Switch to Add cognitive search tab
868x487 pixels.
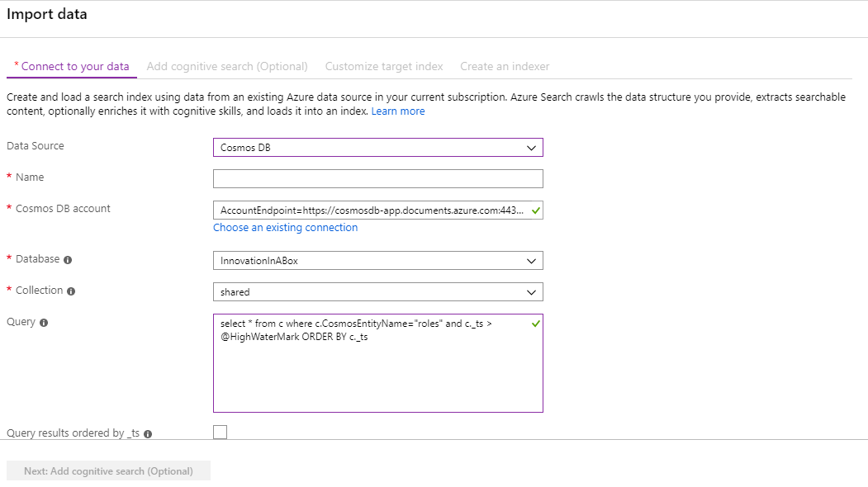coord(226,66)
